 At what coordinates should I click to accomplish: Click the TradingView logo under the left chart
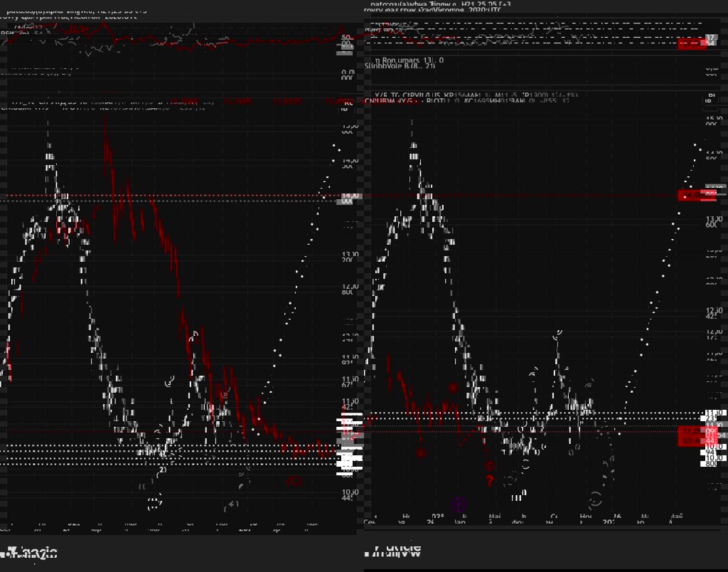click(x=30, y=552)
